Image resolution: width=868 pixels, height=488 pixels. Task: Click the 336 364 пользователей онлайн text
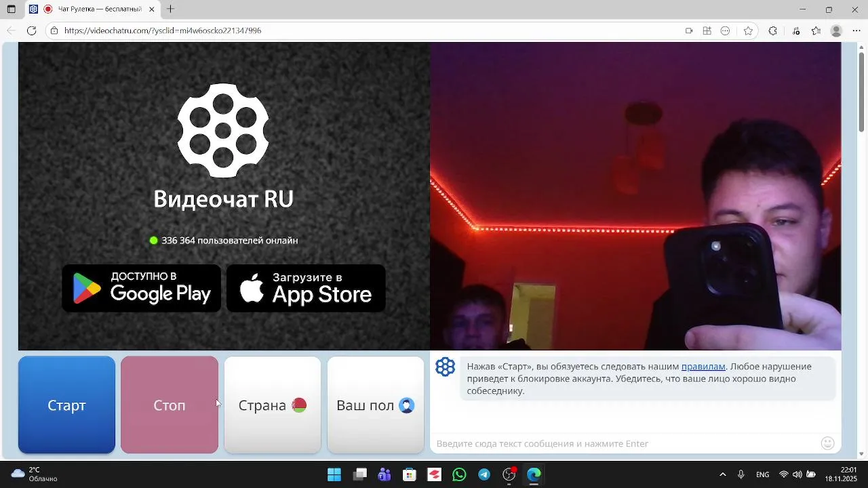pos(229,241)
